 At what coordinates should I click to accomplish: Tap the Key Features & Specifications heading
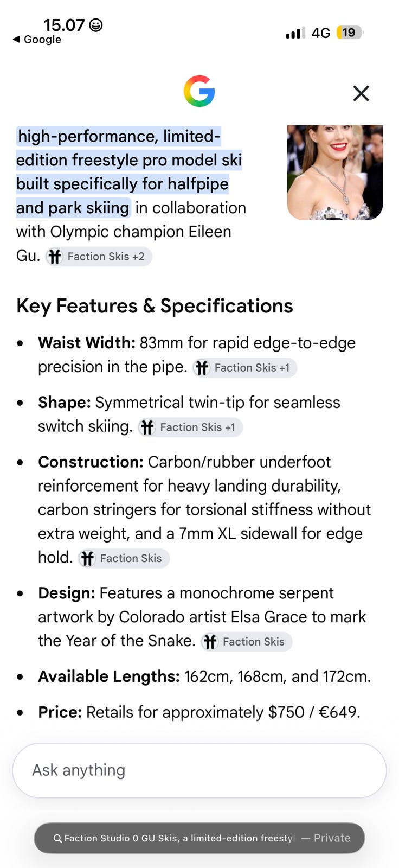click(155, 306)
